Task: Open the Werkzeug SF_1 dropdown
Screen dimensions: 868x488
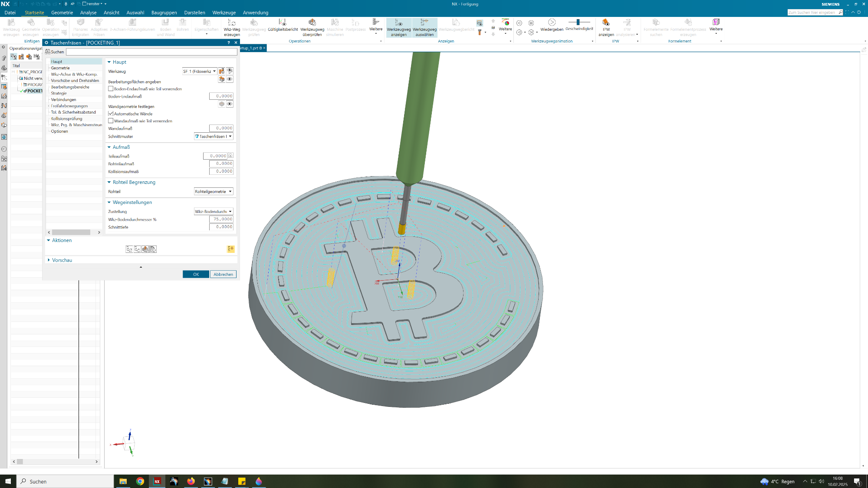Action: pos(199,71)
